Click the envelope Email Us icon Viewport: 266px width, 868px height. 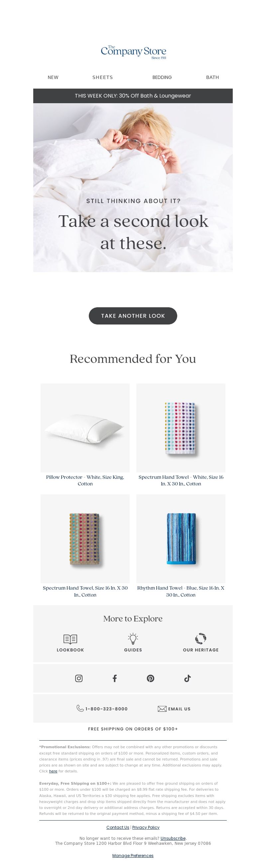pyautogui.click(x=162, y=709)
